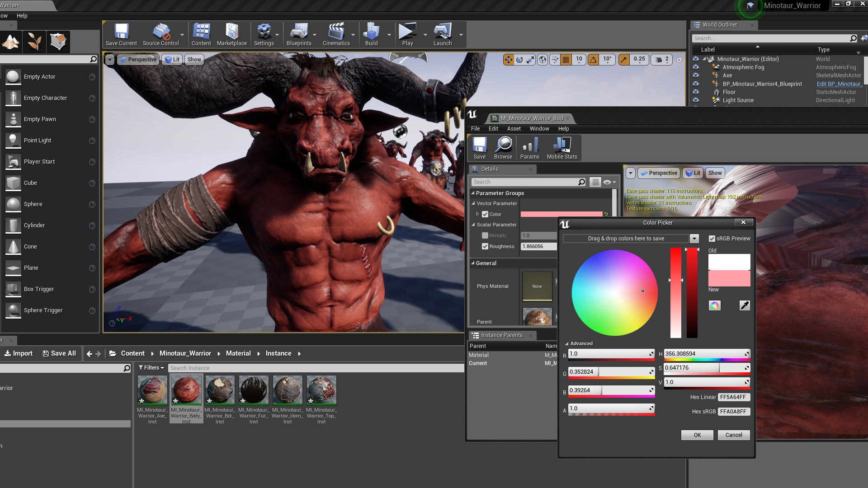Open saved colors dropdown in Color Picker
868x488 pixels.
(694, 239)
